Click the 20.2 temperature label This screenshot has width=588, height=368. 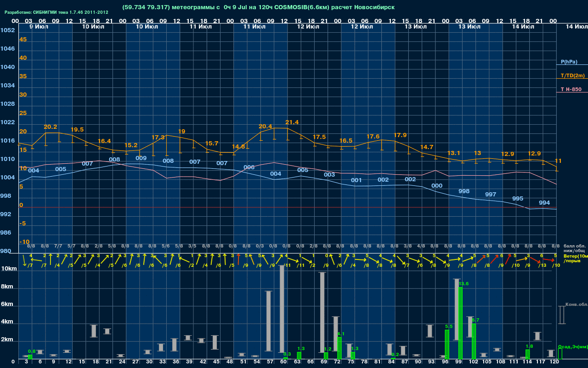tap(51, 127)
